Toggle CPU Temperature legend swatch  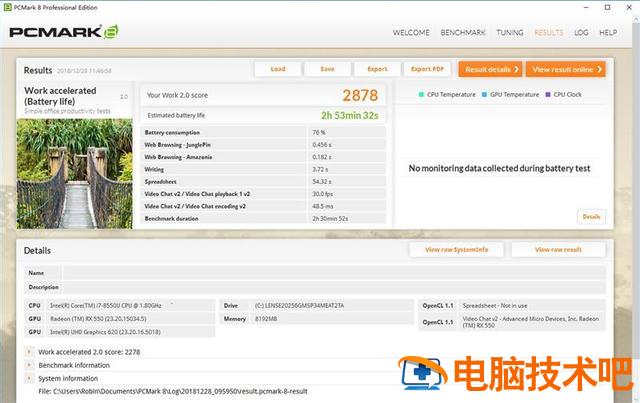coord(421,94)
